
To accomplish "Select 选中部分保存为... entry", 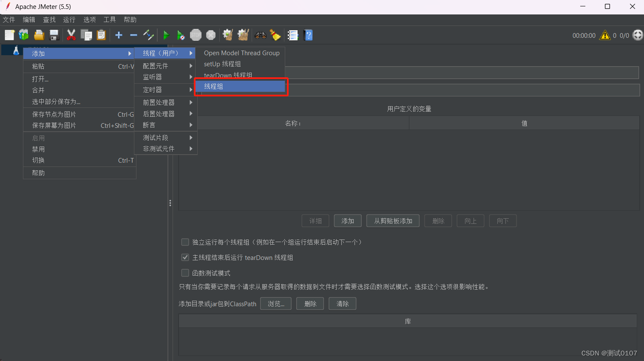I will click(x=79, y=102).
